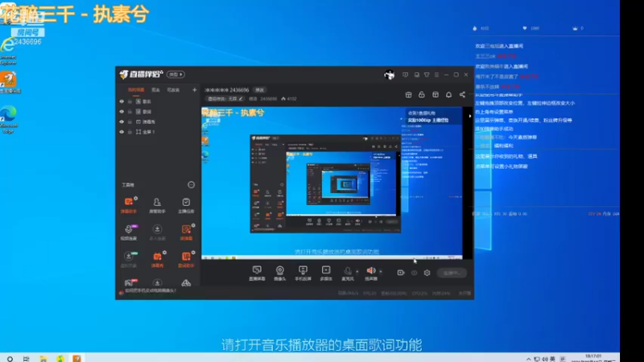The width and height of the screenshot is (644, 362).
Task: Click the record video camera icon
Action: [401, 273]
